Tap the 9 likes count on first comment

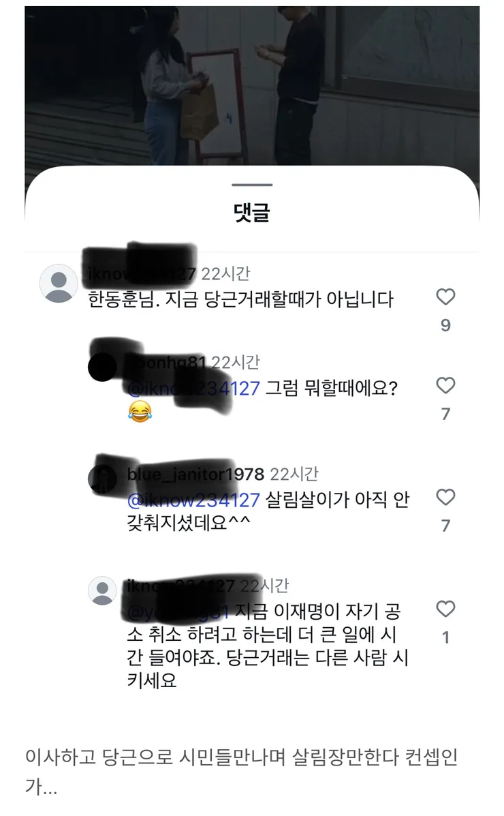445,325
